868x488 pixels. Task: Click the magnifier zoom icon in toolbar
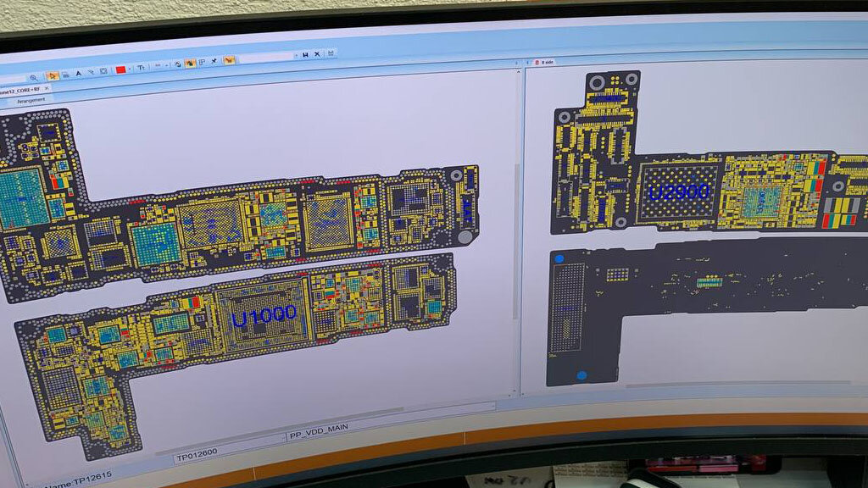point(34,78)
